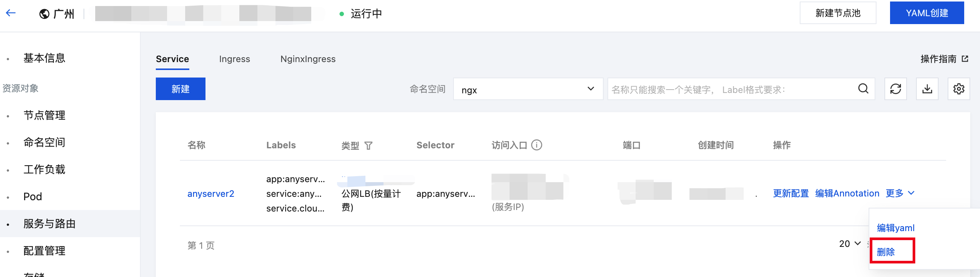
Task: Click the name search input field
Action: coord(732,89)
